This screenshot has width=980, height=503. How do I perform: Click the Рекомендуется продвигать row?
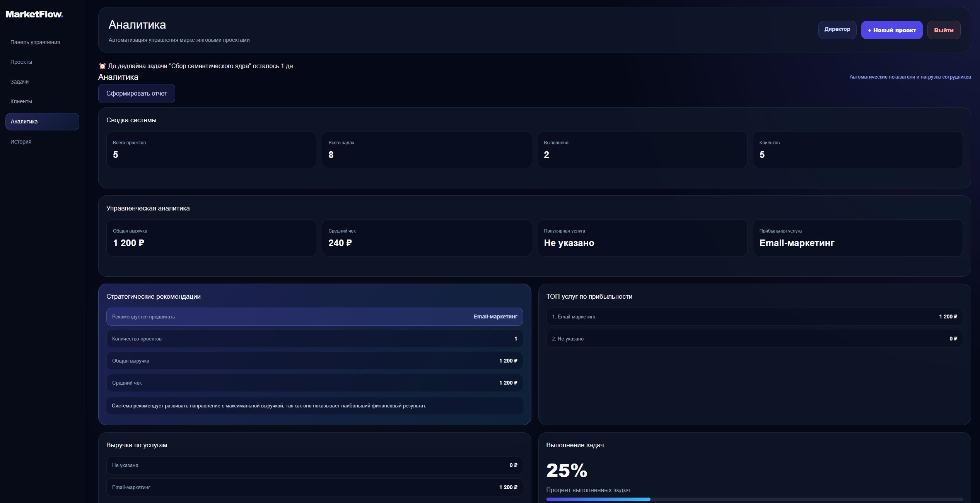click(315, 317)
